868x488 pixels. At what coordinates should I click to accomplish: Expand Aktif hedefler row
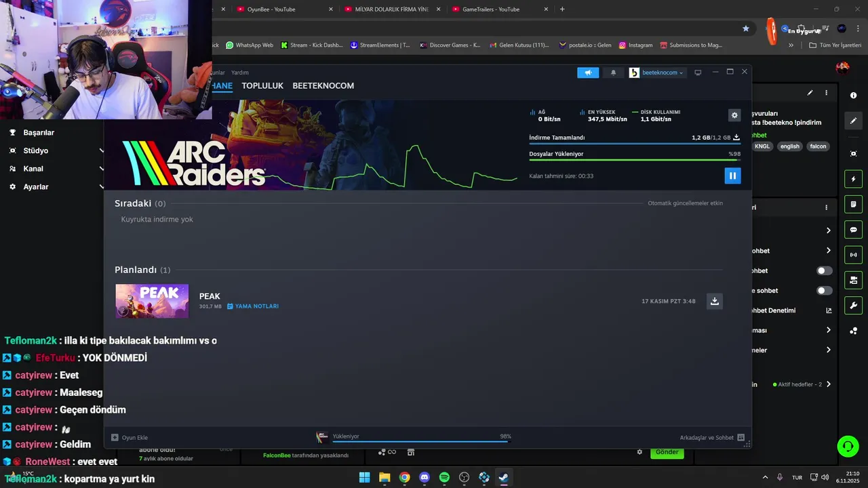coord(802,384)
